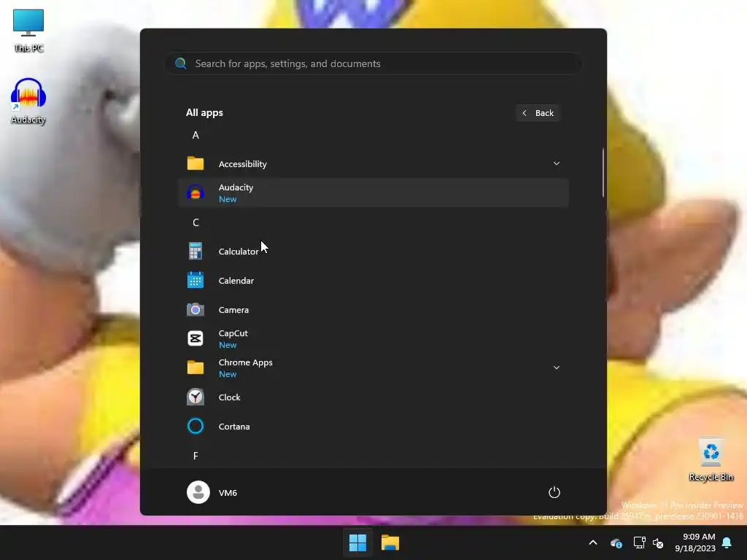
Task: Click the Clock text label
Action: (229, 397)
